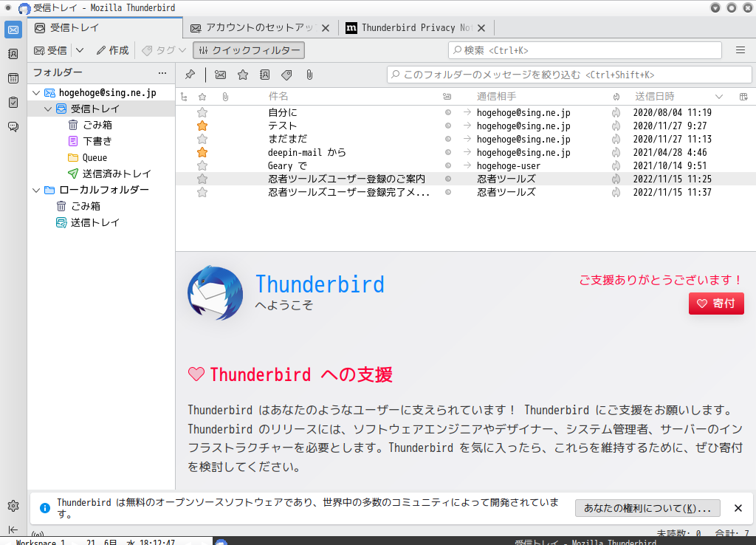Click Workspace 1 in the taskbar
The width and height of the screenshot is (756, 545).
pyautogui.click(x=41, y=541)
